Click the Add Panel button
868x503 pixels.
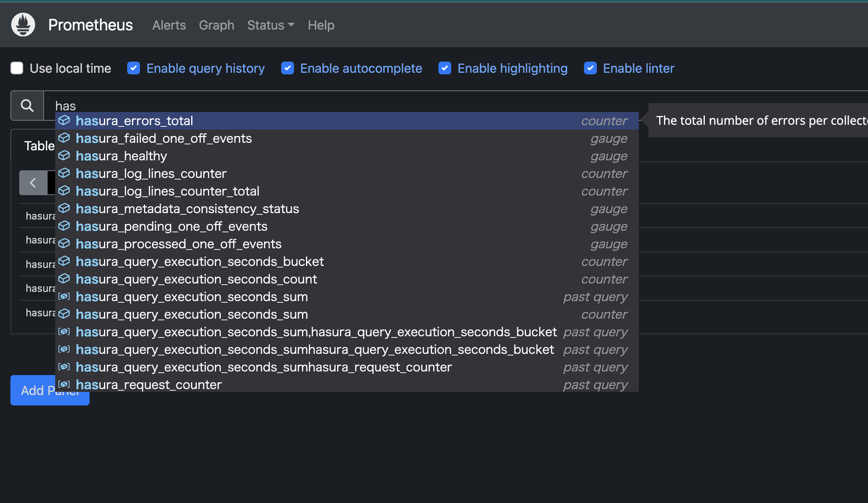click(x=33, y=391)
